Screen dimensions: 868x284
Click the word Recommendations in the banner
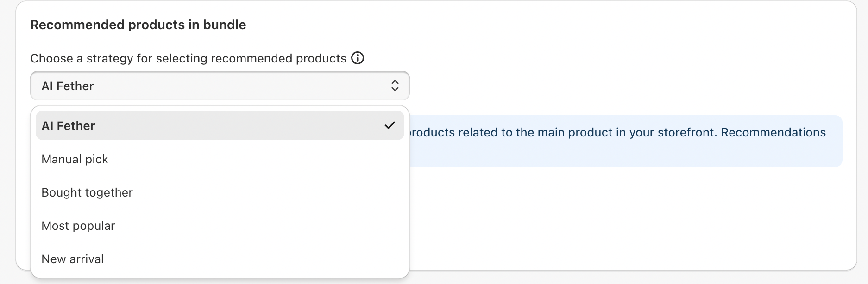click(x=773, y=132)
